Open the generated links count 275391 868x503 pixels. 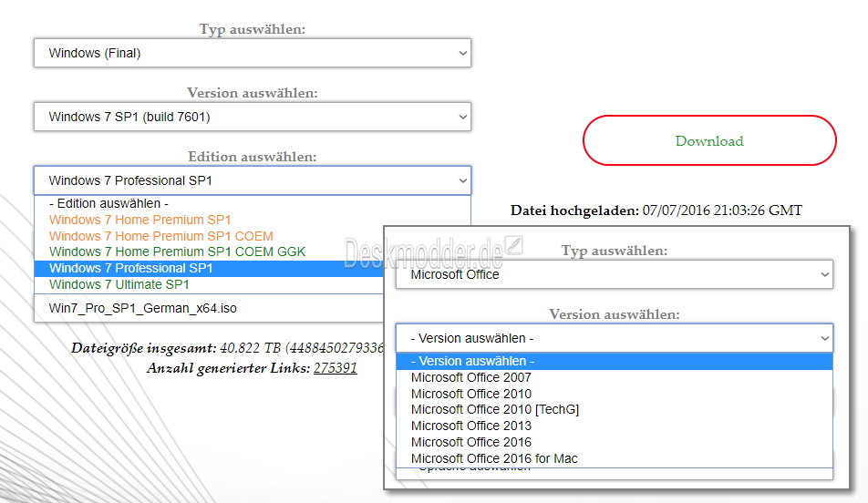pyautogui.click(x=335, y=368)
